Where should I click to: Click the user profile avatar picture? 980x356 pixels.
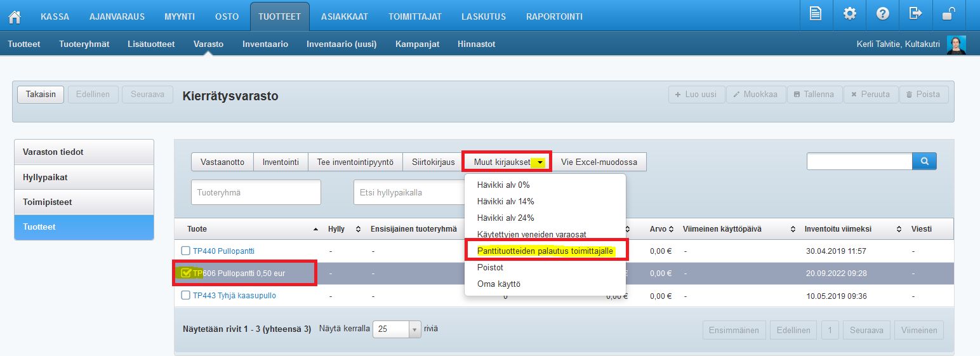point(956,44)
